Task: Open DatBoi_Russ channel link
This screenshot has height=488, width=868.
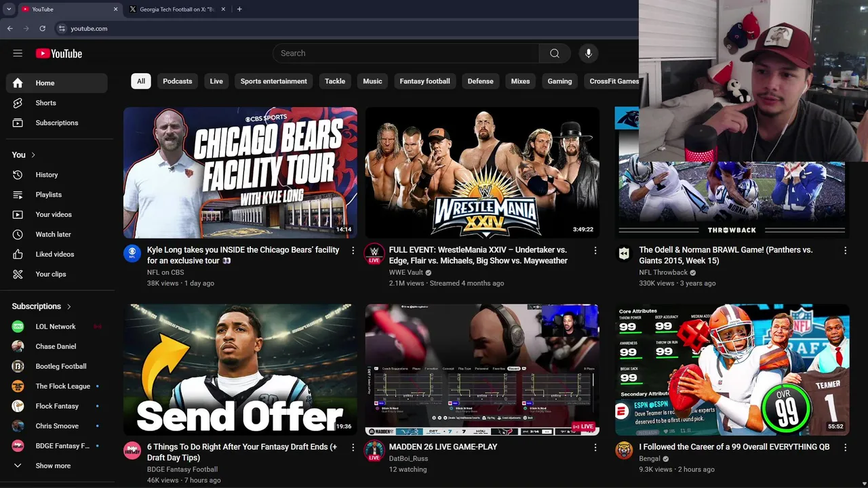Action: 408,459
